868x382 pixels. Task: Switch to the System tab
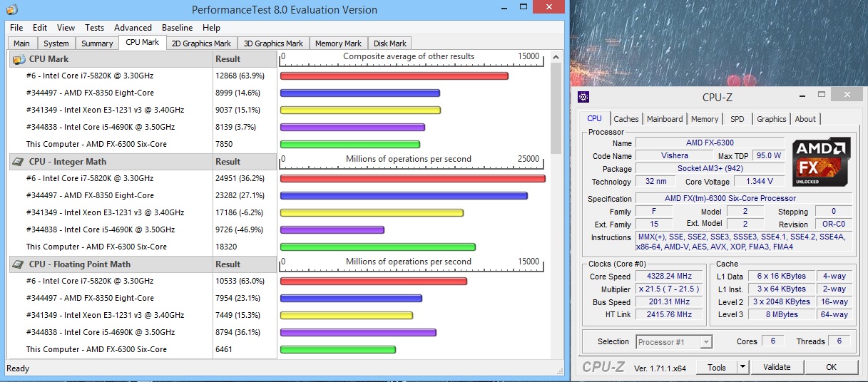[56, 43]
